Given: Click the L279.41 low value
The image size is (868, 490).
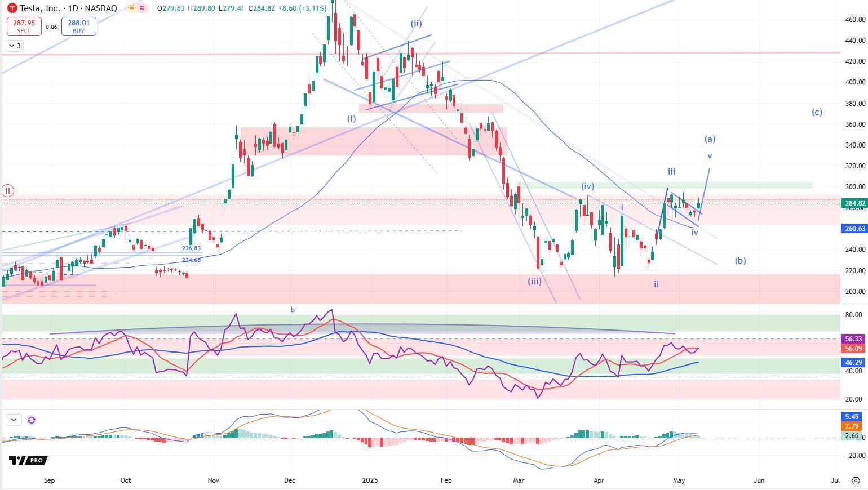Looking at the screenshot, I should click(231, 8).
